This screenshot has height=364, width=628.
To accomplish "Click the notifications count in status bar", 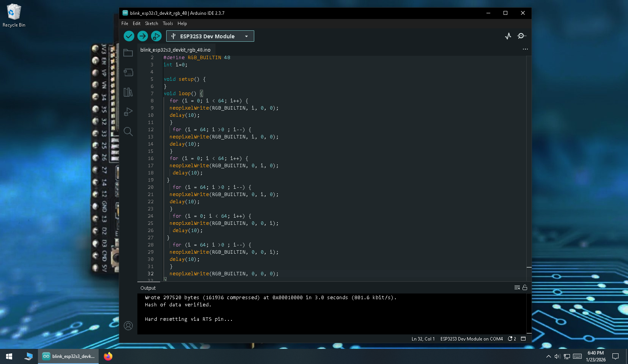I will (512, 339).
